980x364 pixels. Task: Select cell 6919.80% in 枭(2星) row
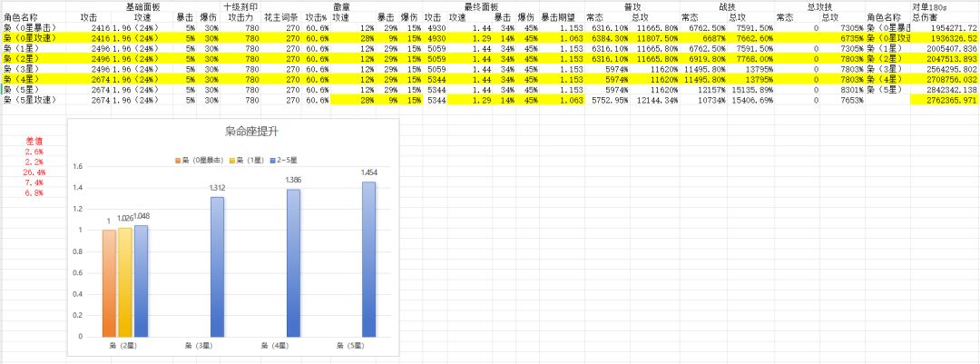click(x=707, y=59)
